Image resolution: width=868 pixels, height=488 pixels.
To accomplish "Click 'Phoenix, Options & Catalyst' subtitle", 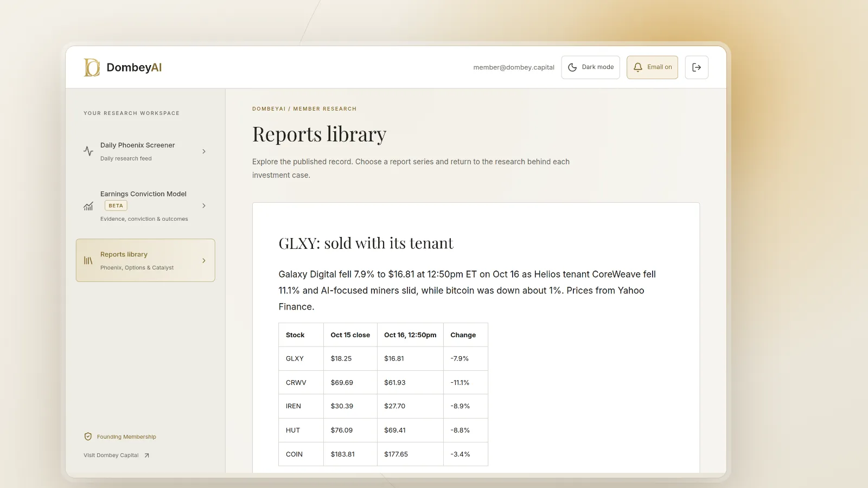I will click(137, 268).
